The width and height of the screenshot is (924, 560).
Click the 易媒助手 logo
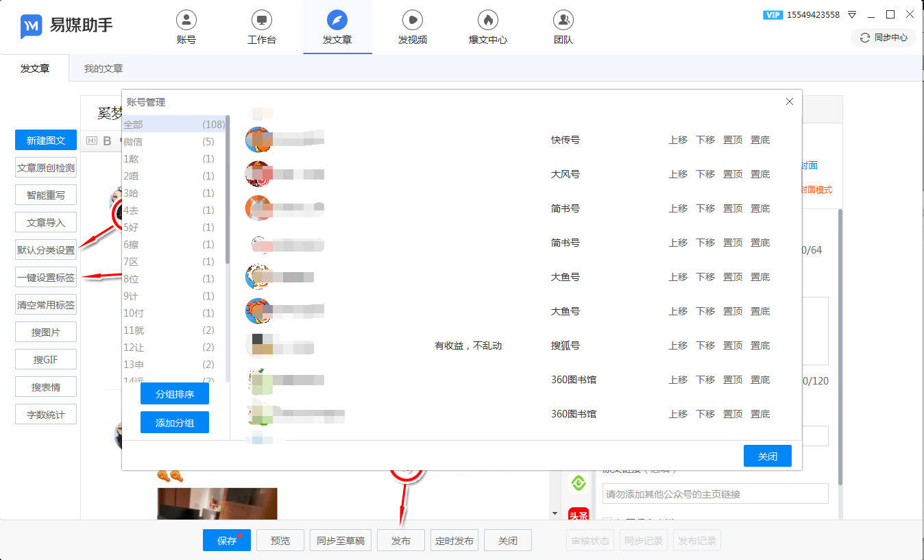click(x=66, y=26)
